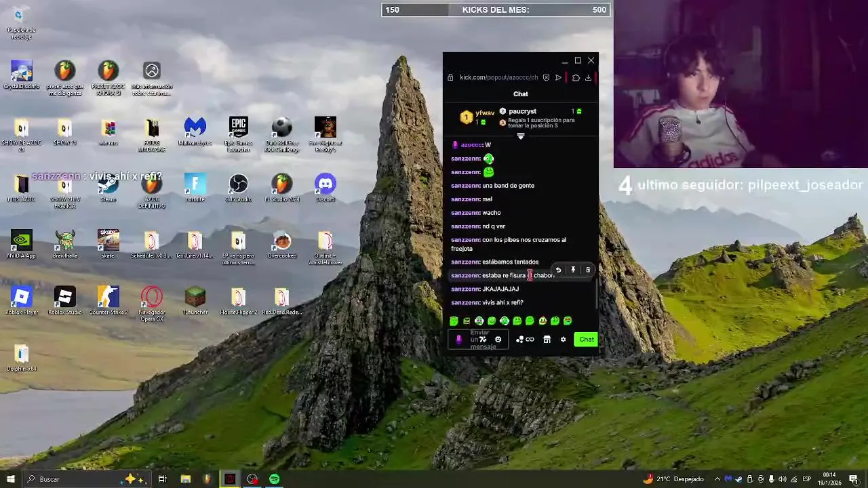Open the Fortnite desktop shortcut
The width and height of the screenshot is (868, 488).
tap(195, 188)
